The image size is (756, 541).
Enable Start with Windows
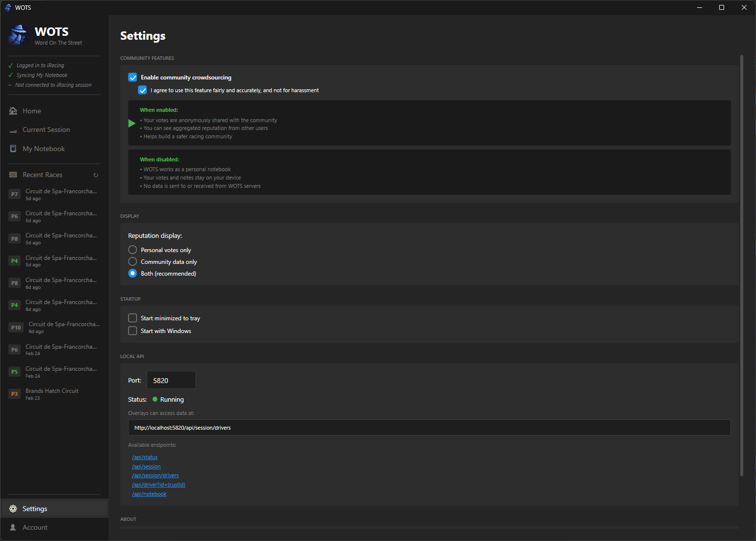click(133, 331)
